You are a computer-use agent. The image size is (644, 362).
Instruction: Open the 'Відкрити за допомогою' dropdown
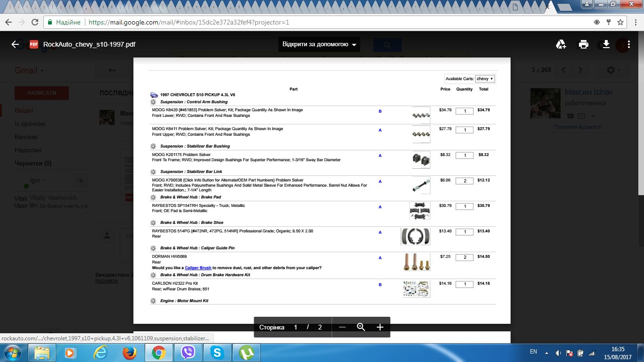[x=319, y=44]
